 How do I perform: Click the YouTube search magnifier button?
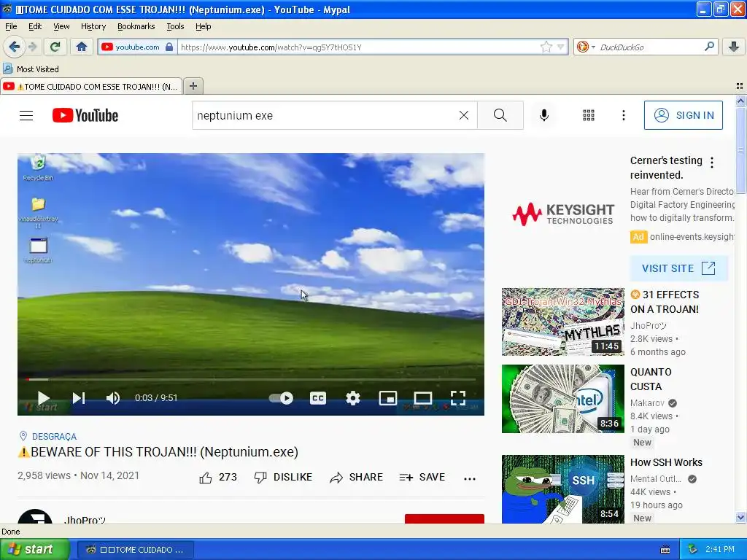click(500, 115)
